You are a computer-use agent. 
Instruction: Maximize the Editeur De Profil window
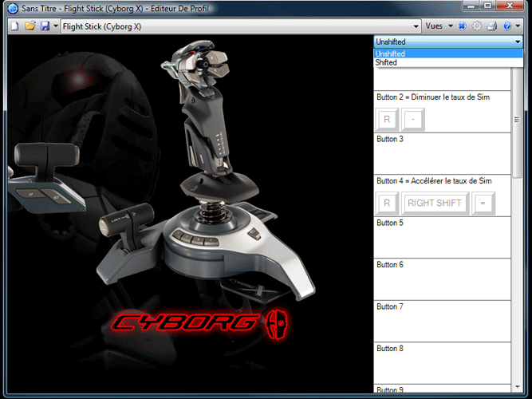tap(487, 6)
